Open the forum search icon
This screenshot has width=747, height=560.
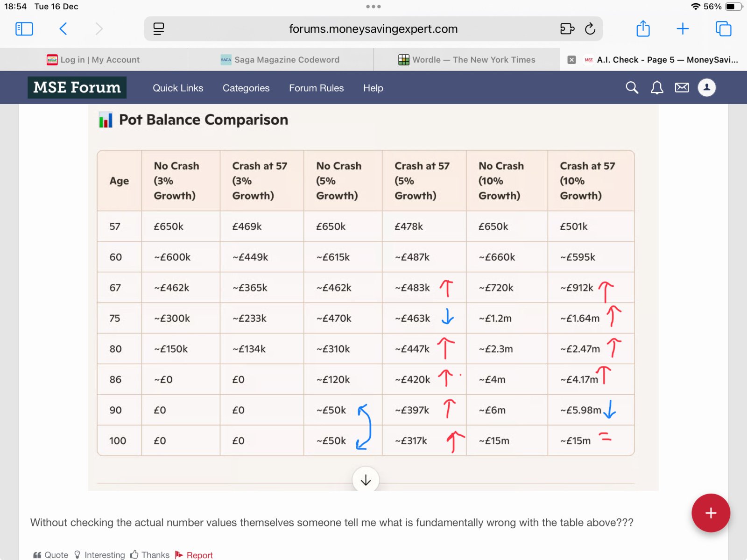pos(632,87)
